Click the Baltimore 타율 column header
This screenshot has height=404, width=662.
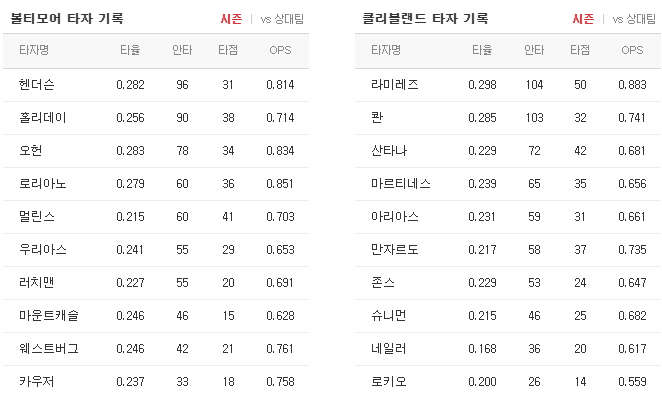(x=130, y=50)
